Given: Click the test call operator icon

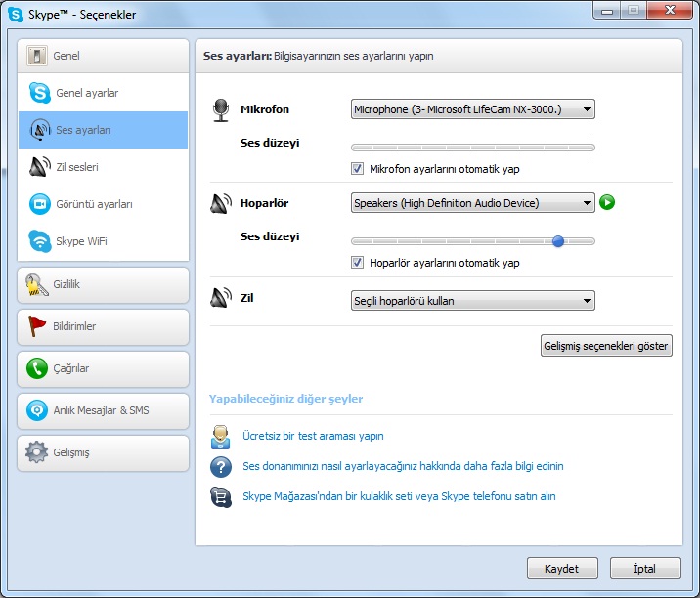Looking at the screenshot, I should (x=221, y=437).
